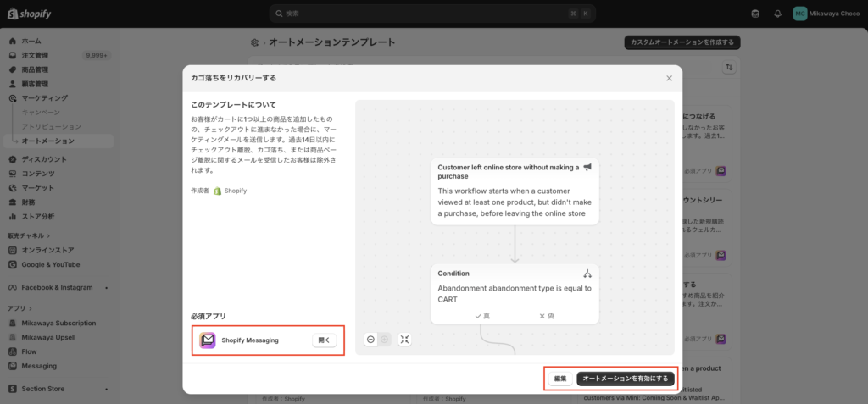Viewport: 868px width, 404px height.
Task: Click the megaphone icon on trigger card
Action: click(x=587, y=168)
